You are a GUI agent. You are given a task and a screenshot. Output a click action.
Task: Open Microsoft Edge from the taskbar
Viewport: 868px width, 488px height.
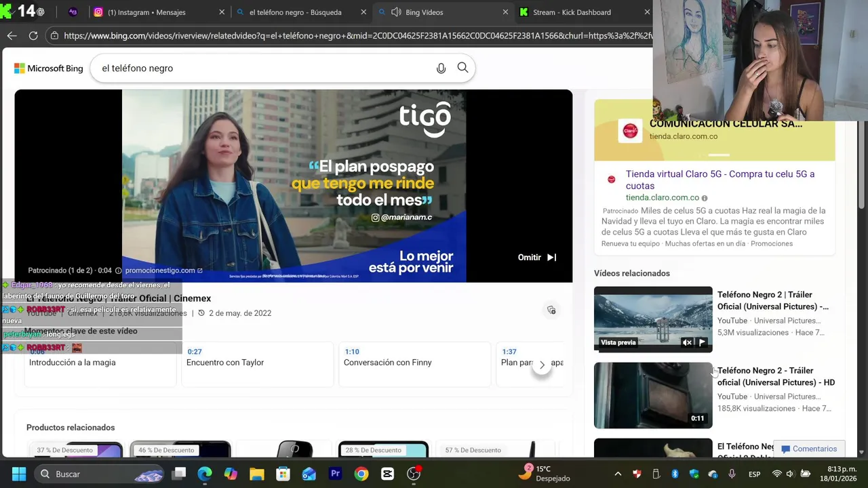coord(205,474)
